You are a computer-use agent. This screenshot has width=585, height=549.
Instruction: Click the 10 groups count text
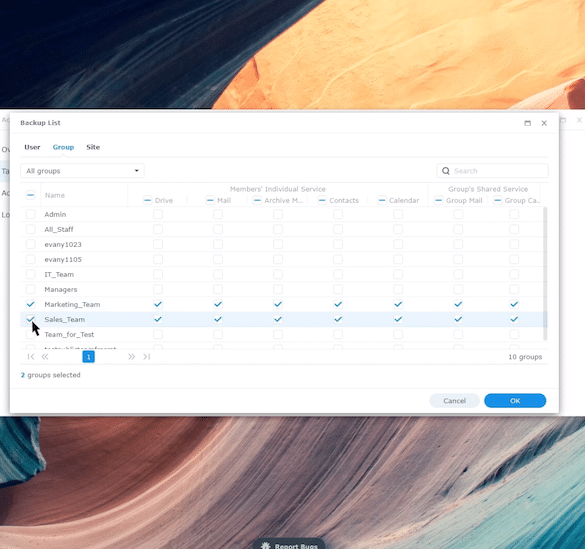click(525, 357)
